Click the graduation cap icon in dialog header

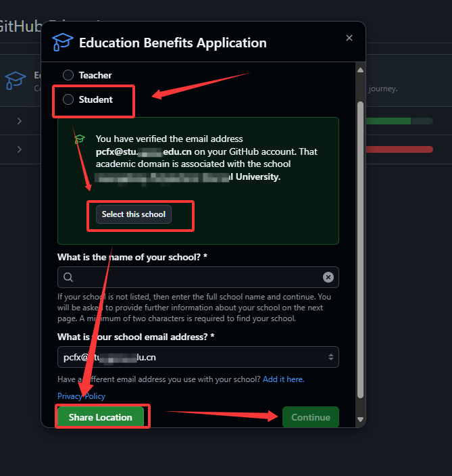pos(62,42)
